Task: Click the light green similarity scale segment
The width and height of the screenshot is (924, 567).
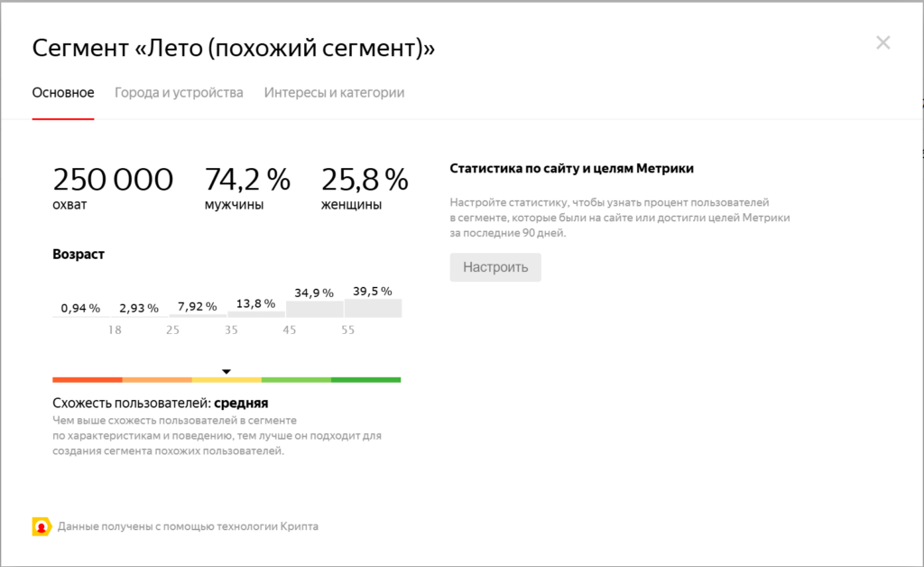Action: pos(296,380)
